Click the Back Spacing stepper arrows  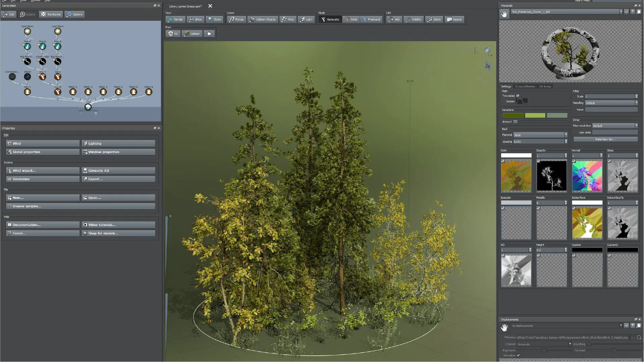[x=566, y=142]
